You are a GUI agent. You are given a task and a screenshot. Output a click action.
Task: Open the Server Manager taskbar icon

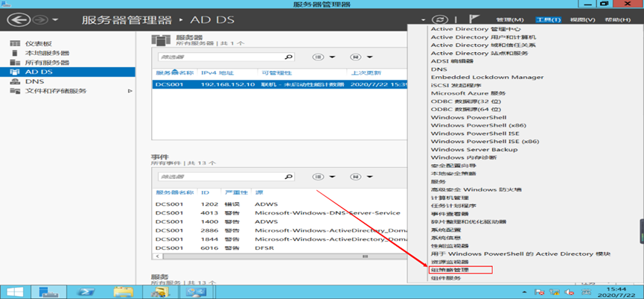[x=48, y=292]
